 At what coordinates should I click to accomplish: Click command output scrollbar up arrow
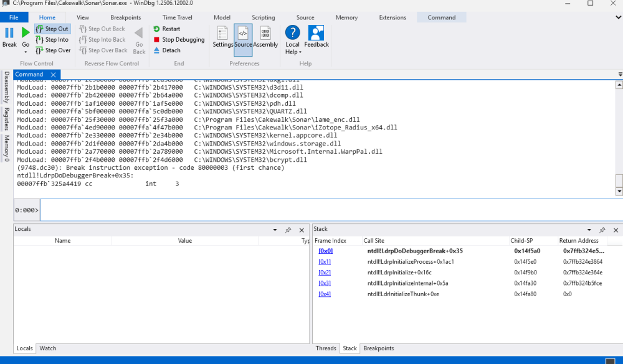click(619, 85)
